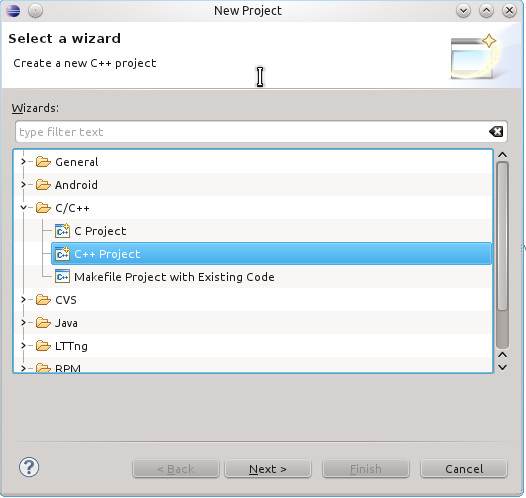Click the C++ Project wizard icon

coord(62,254)
